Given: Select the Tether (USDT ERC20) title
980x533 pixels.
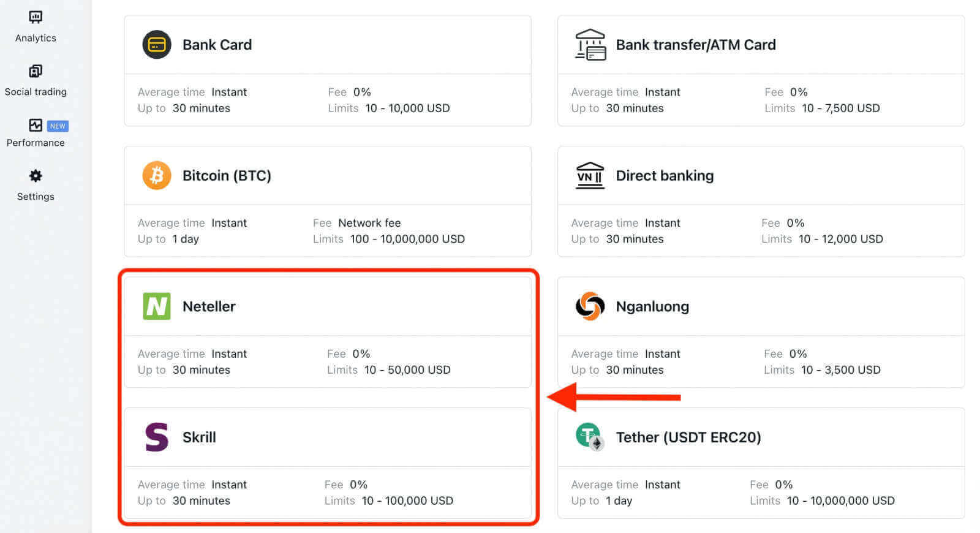Looking at the screenshot, I should tap(688, 437).
